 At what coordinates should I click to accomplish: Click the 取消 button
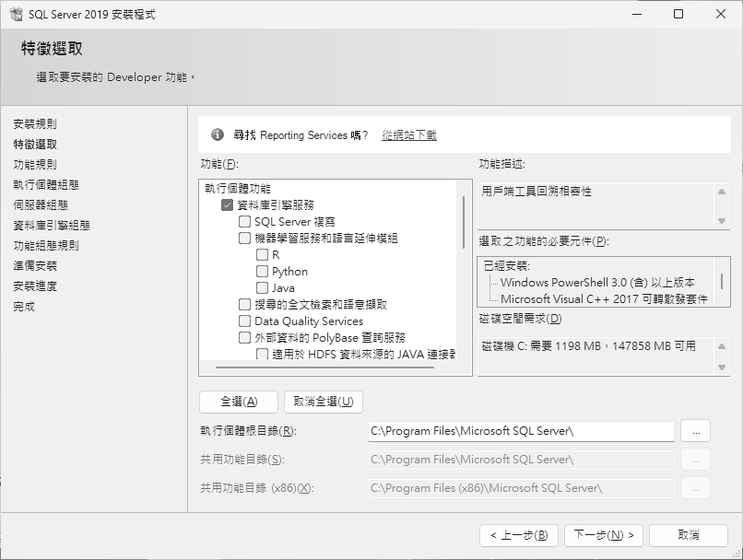click(689, 535)
